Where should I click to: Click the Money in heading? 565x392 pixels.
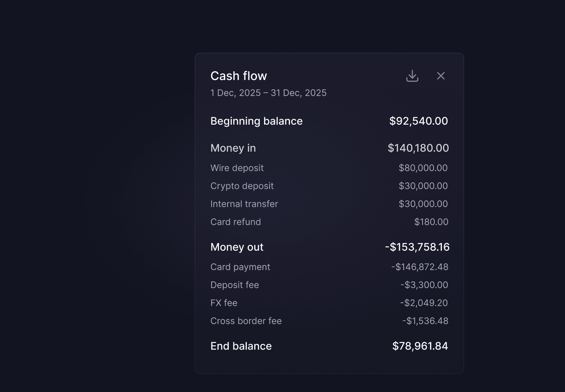pos(233,148)
